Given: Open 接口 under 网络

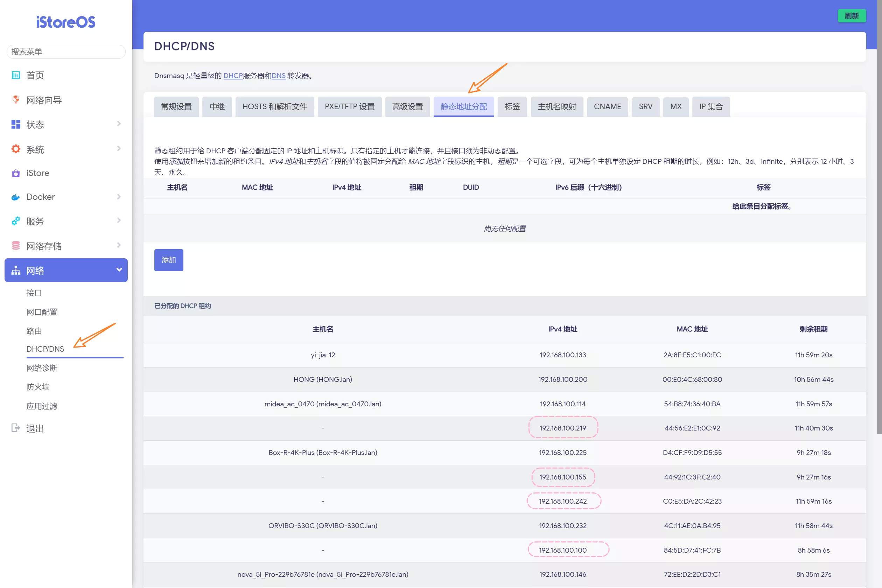Looking at the screenshot, I should point(34,293).
